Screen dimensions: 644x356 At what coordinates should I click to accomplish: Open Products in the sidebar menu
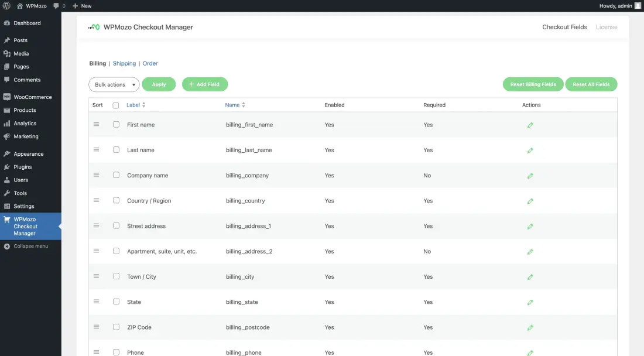coord(30,110)
